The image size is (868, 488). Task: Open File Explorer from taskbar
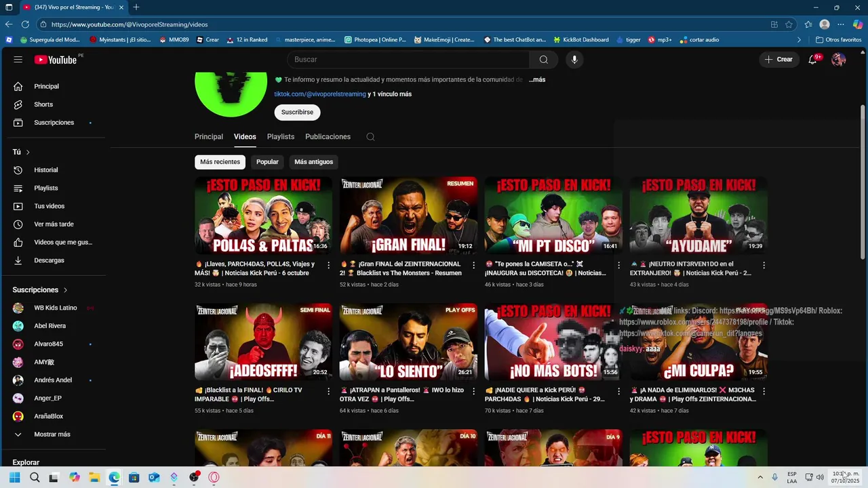click(x=94, y=477)
